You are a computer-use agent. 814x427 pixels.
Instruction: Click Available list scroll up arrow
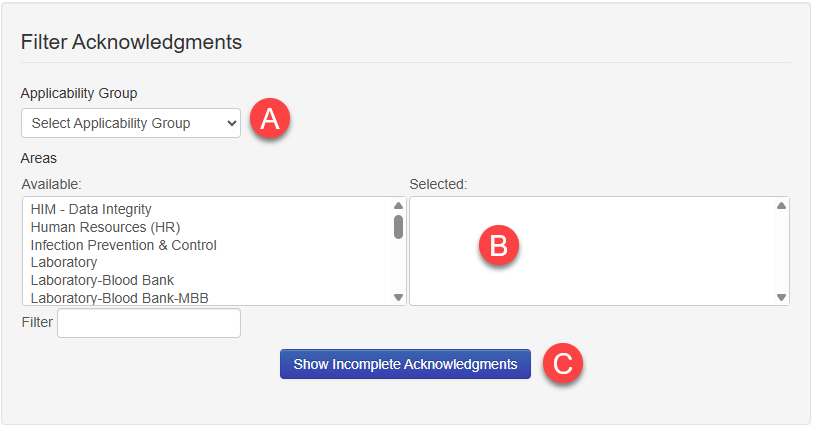point(398,205)
